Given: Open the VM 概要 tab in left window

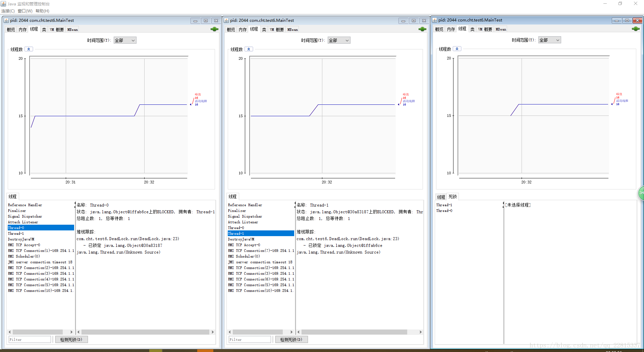Looking at the screenshot, I should click(x=57, y=30).
